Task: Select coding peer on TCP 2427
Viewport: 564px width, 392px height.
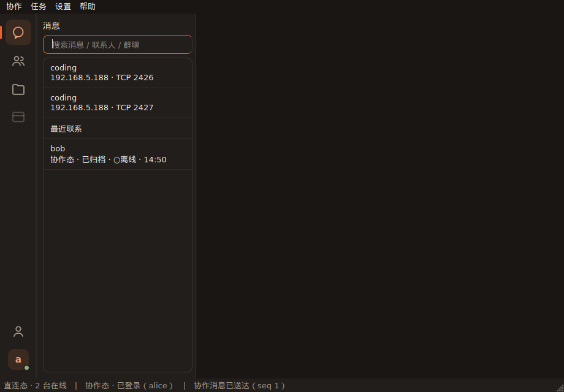Action: (118, 103)
